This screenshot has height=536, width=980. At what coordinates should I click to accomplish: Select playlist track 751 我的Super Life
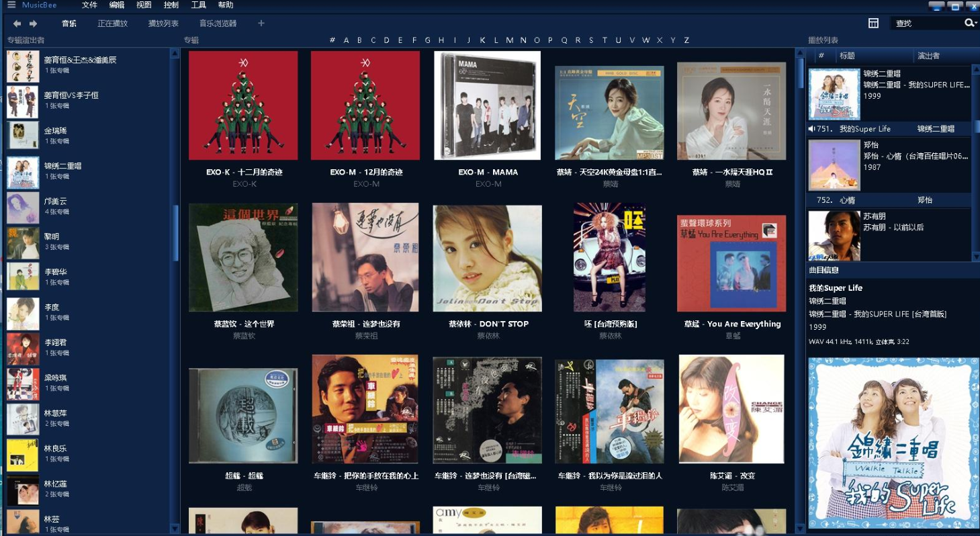click(x=889, y=129)
